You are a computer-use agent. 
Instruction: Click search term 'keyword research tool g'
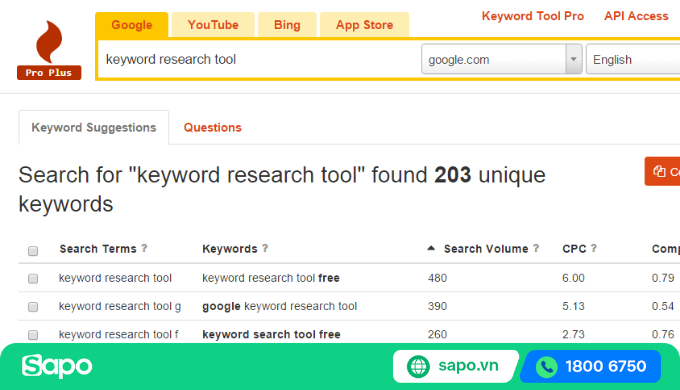click(x=120, y=306)
